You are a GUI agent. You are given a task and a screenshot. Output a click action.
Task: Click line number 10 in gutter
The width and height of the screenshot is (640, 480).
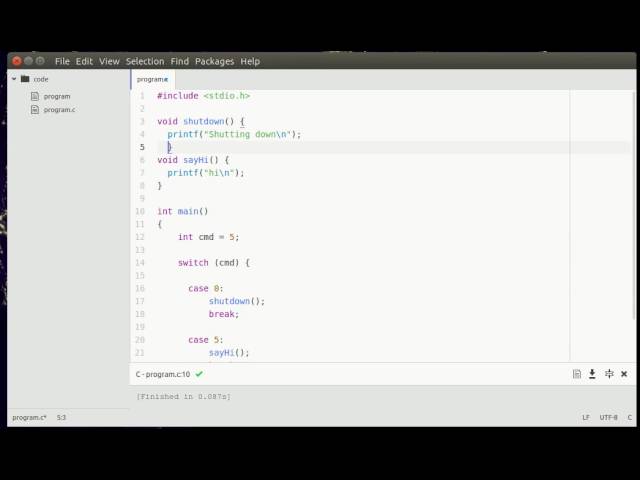click(140, 211)
